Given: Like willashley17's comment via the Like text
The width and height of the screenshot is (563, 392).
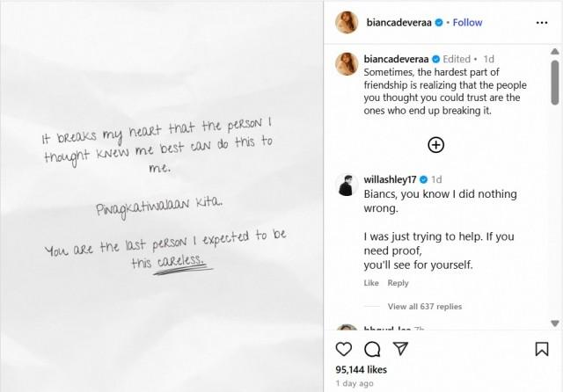Looking at the screenshot, I should point(370,283).
